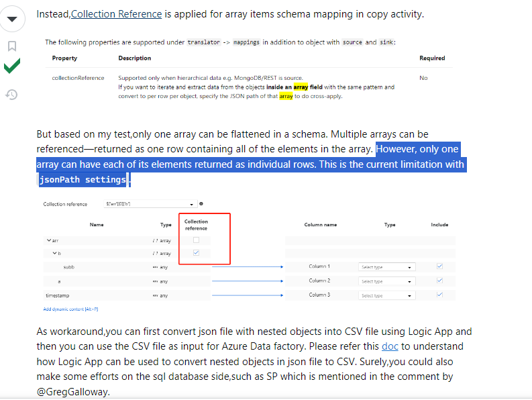Select the timestamp source field row

coord(127,295)
